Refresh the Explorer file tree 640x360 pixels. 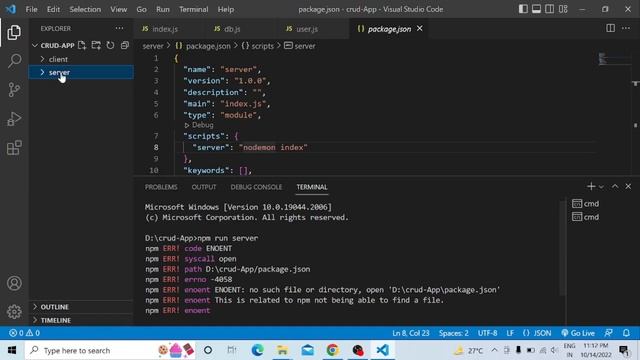click(x=110, y=45)
